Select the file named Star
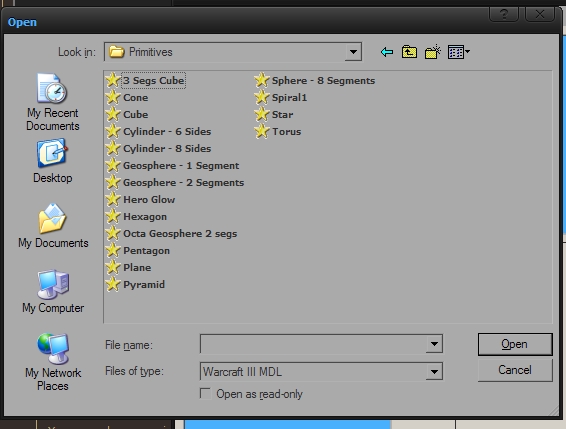 point(282,114)
